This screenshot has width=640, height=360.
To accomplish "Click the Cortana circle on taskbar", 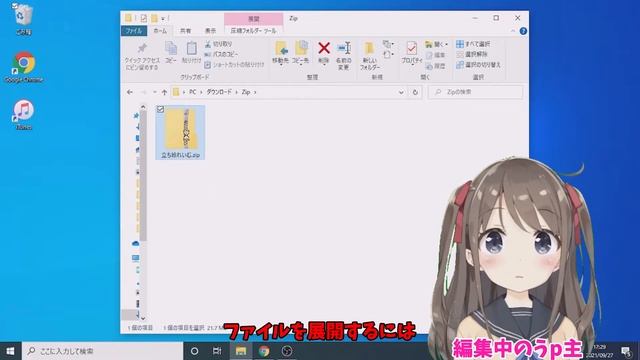I will click(194, 351).
